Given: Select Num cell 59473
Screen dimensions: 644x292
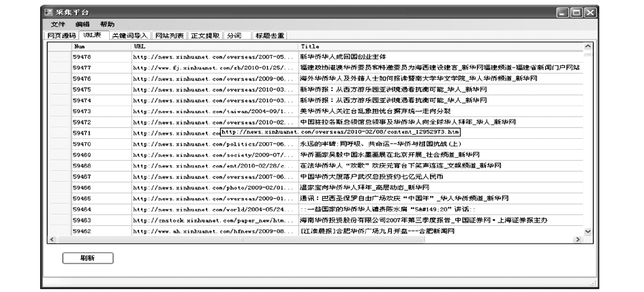Looking at the screenshot, I should click(x=102, y=111).
